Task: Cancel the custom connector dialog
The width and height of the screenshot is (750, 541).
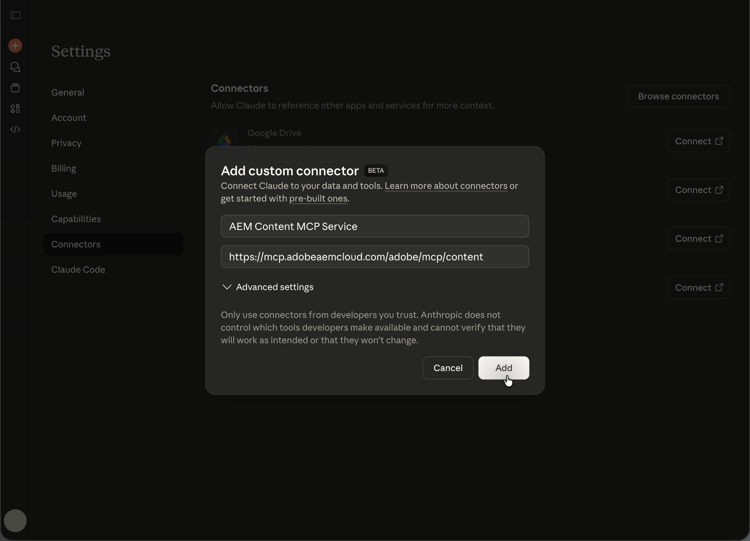Action: click(448, 368)
